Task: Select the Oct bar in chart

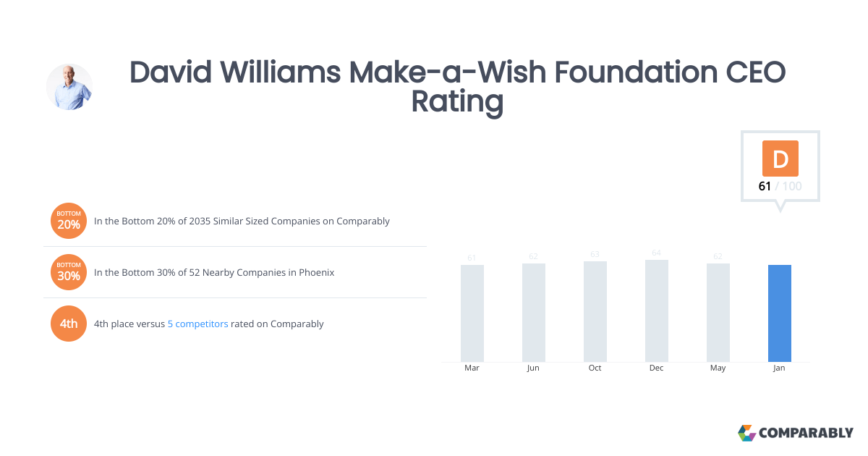Action: (595, 312)
